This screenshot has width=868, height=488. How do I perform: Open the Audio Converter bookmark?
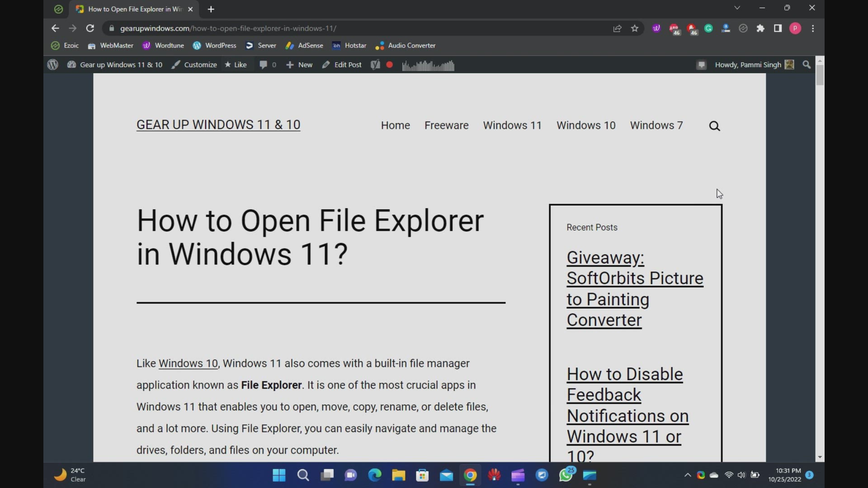pyautogui.click(x=406, y=46)
